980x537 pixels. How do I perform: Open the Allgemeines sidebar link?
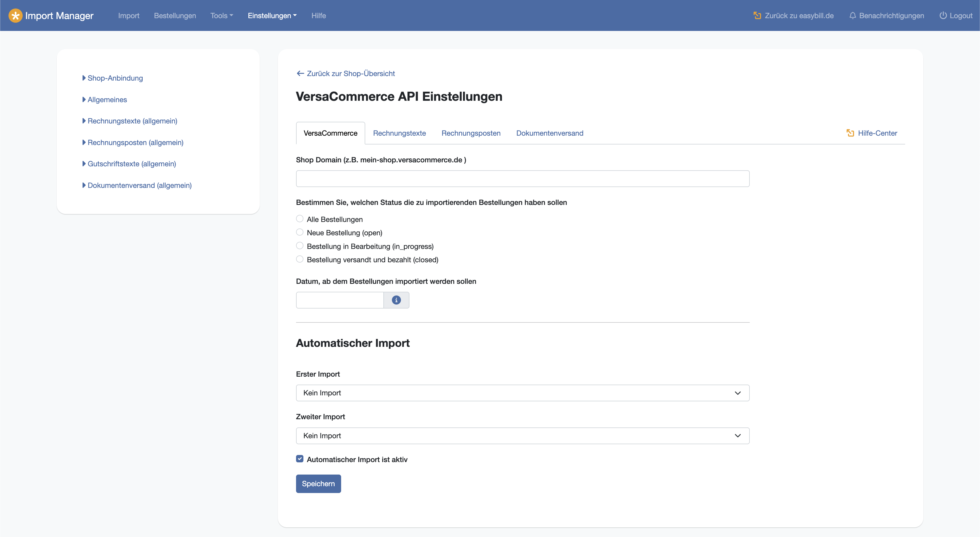coord(107,99)
